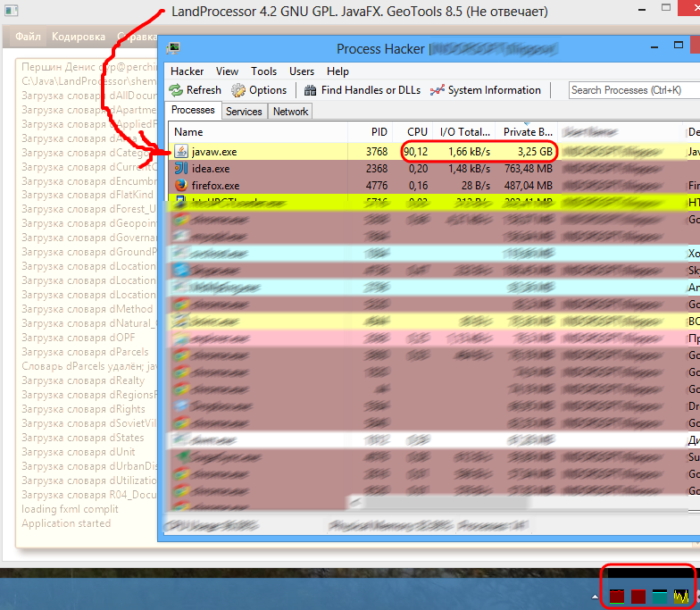700x610 pixels.
Task: Open Файл menu in LandProcessor window
Action: 28,37
